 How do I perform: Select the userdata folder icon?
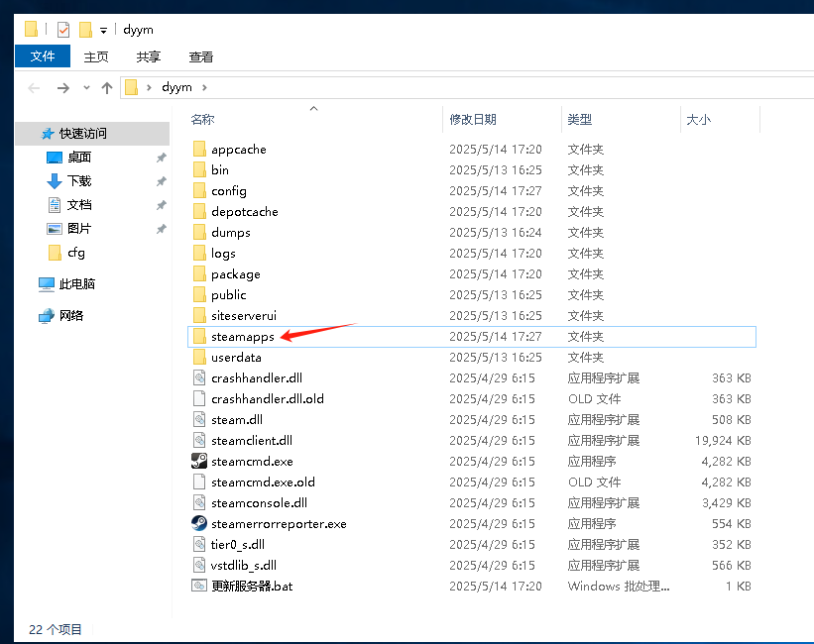pyautogui.click(x=199, y=357)
